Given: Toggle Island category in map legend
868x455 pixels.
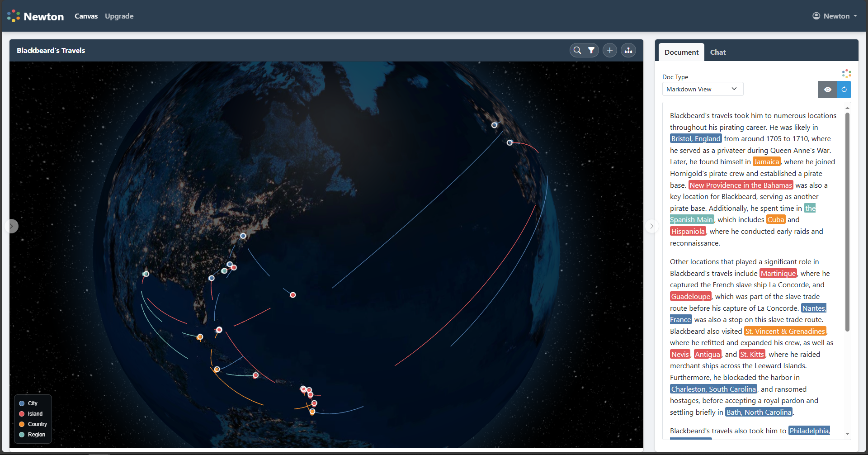Looking at the screenshot, I should point(35,414).
